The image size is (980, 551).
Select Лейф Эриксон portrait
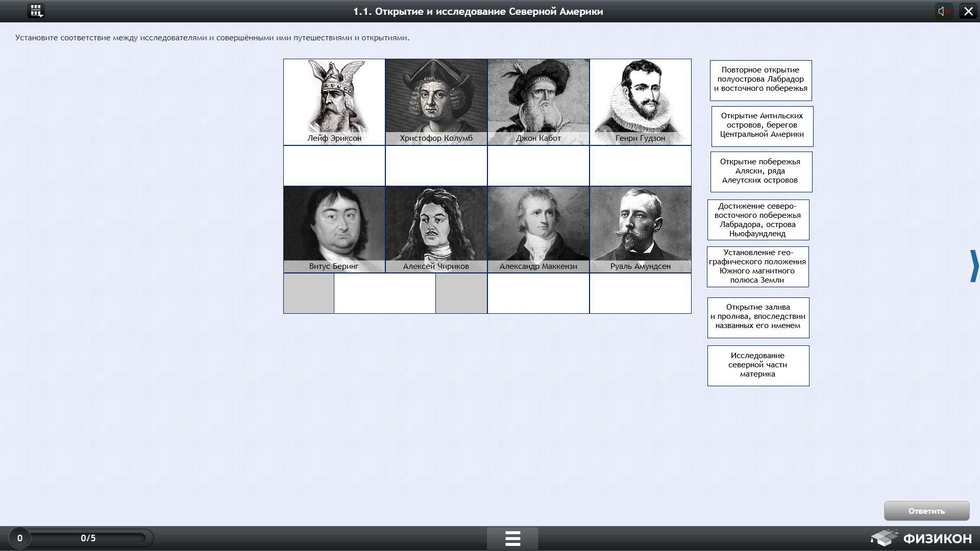[x=334, y=101]
